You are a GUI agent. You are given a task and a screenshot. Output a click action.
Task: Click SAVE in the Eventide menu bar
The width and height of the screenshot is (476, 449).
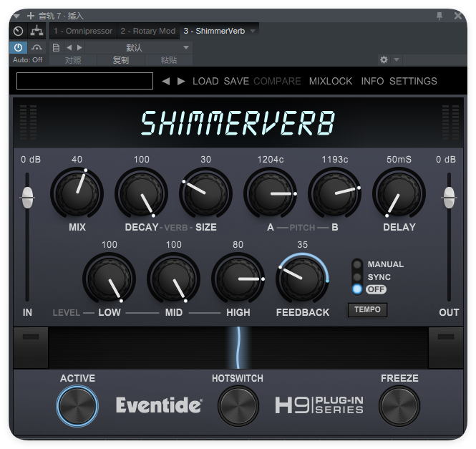[x=236, y=81]
